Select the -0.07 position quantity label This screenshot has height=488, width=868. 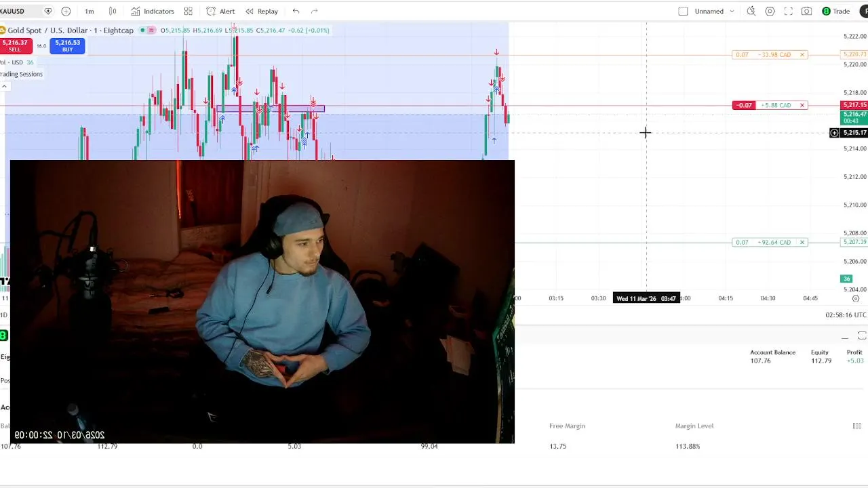(743, 105)
